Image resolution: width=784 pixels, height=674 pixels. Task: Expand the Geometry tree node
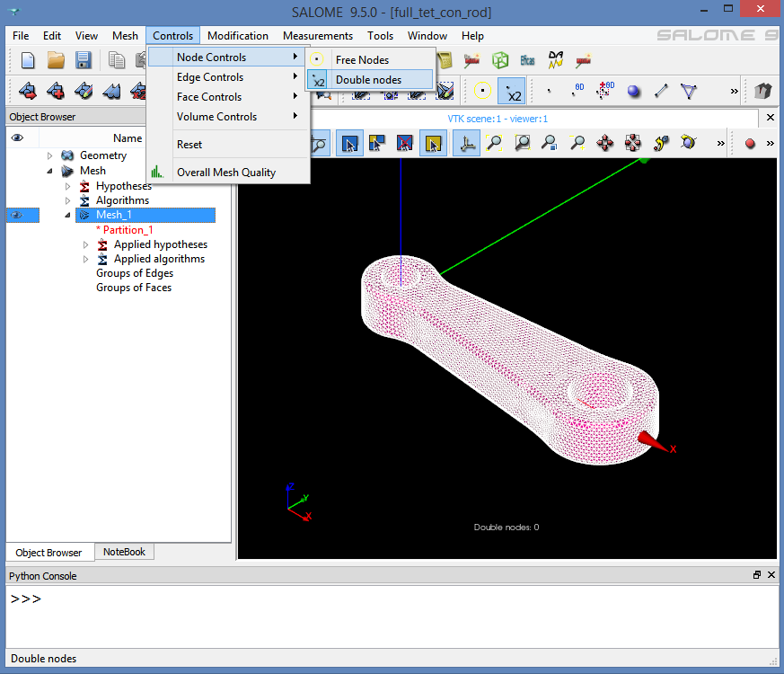click(50, 155)
